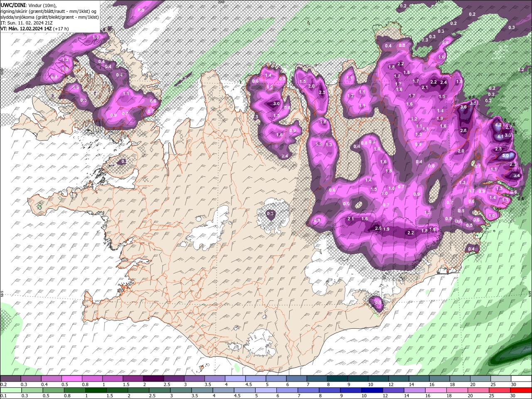Pick lower legend swatch between 8 and 9
The width and height of the screenshot is (532, 399).
tap(330, 390)
